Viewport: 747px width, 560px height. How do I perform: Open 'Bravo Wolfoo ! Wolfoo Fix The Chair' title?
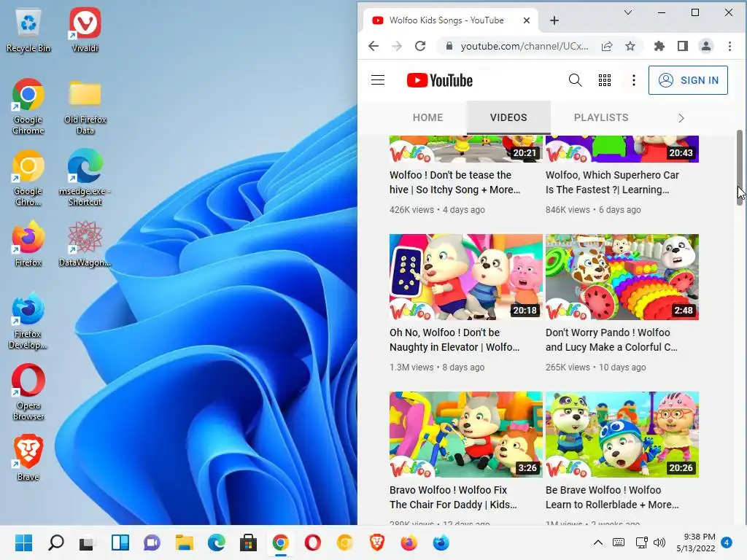(453, 497)
